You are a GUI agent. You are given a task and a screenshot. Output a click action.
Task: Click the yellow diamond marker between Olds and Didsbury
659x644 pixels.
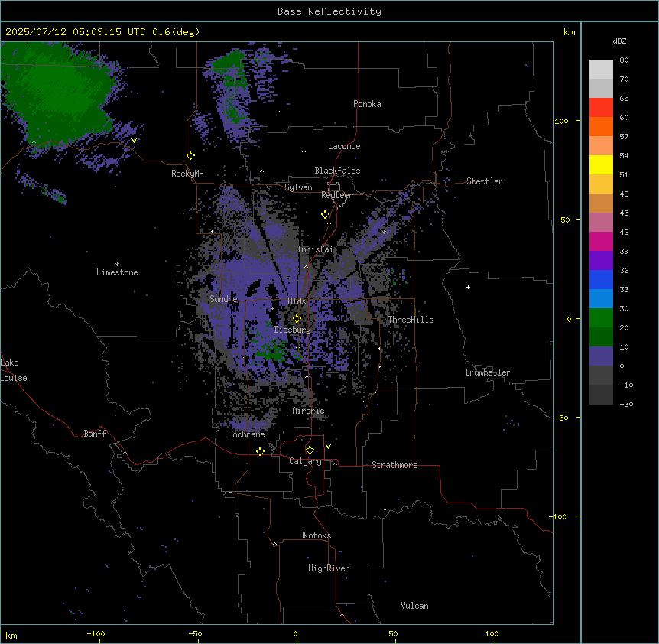tap(297, 319)
